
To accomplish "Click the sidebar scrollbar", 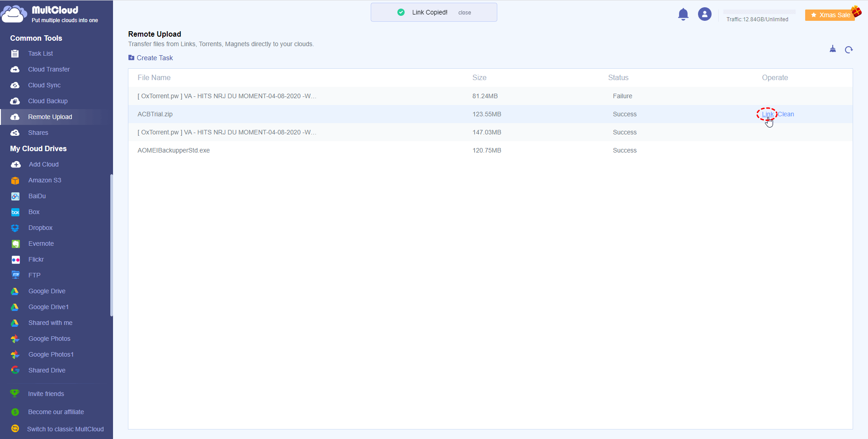I will pyautogui.click(x=111, y=245).
